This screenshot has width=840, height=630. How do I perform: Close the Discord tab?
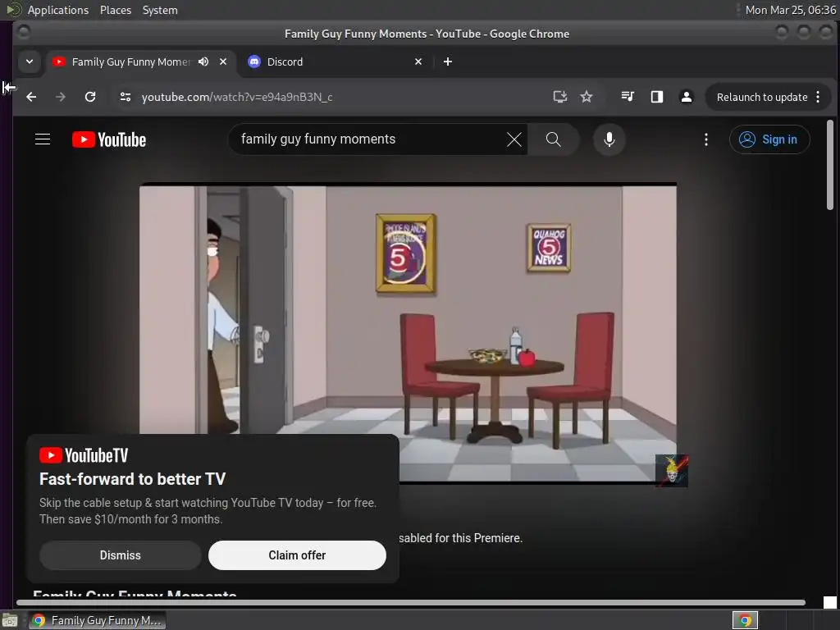click(x=418, y=62)
